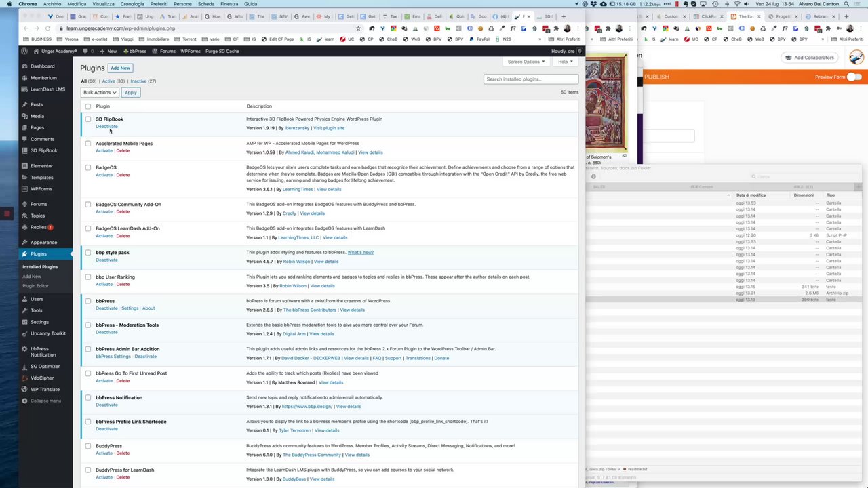Check the BadgeOS plugin row checkbox

pyautogui.click(x=88, y=167)
